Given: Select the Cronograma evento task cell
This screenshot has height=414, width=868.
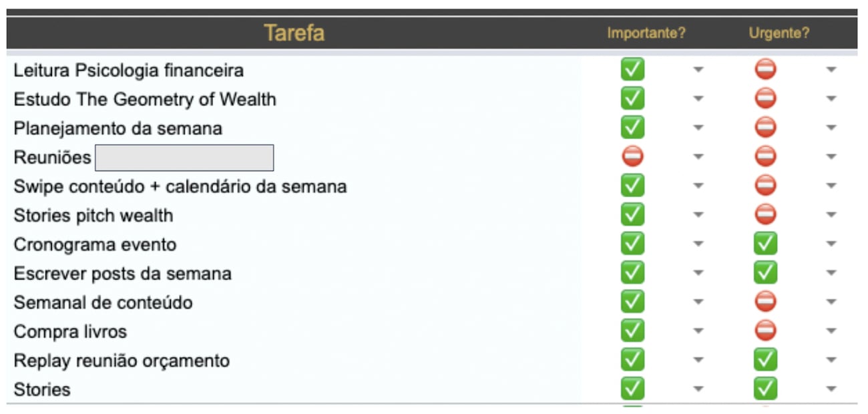Looking at the screenshot, I should (x=95, y=244).
